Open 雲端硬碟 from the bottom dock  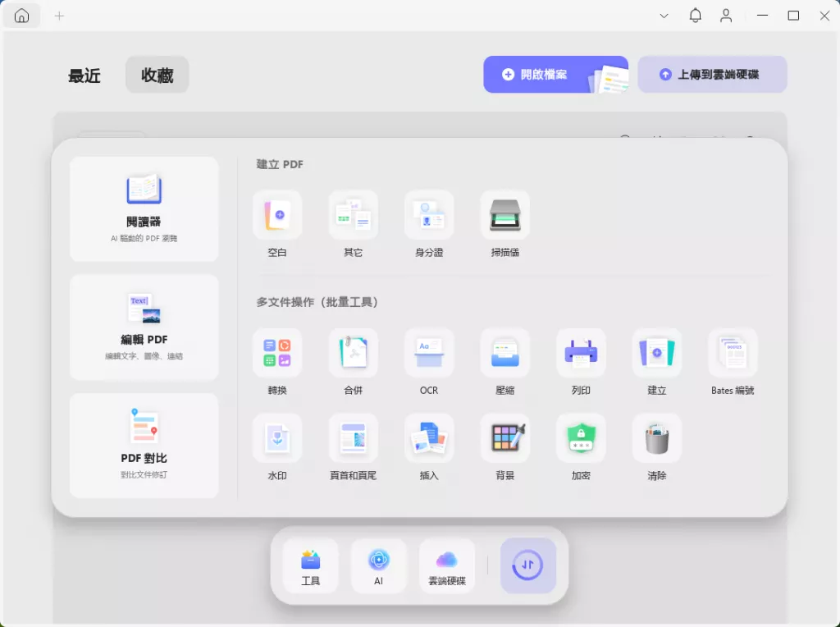click(447, 566)
